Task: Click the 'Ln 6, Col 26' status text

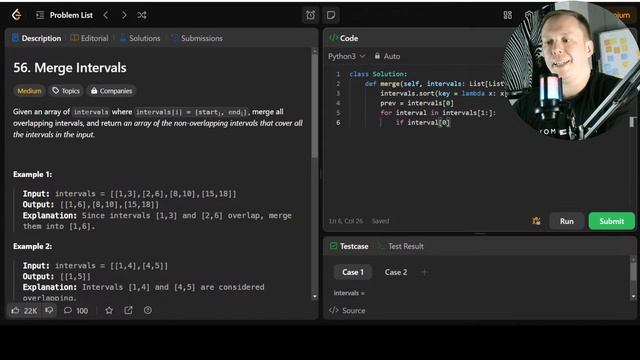Action: coord(346,221)
